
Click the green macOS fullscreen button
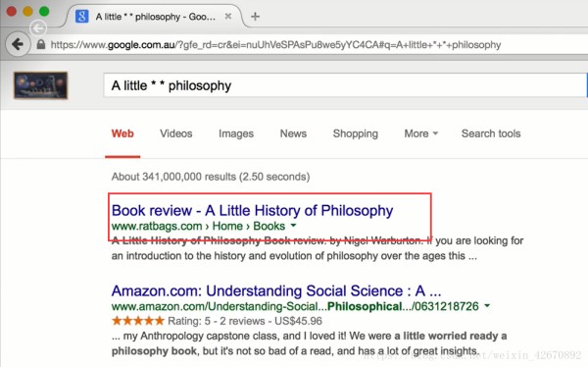pos(44,11)
